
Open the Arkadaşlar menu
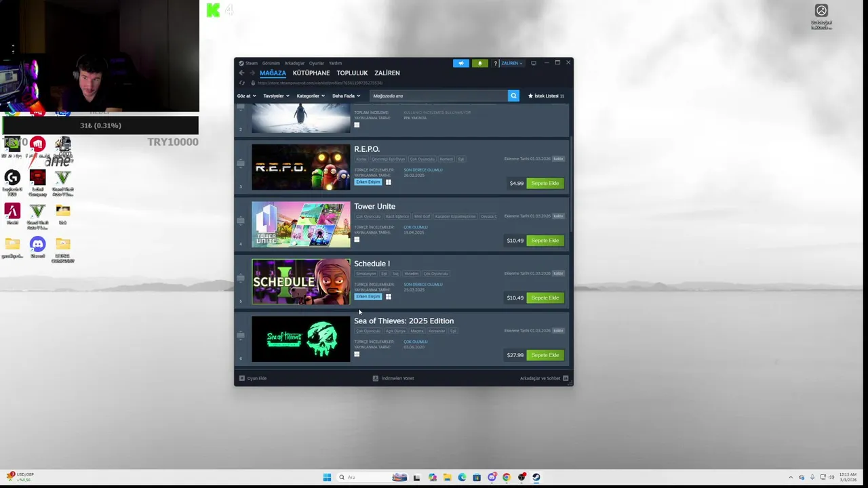pos(294,63)
